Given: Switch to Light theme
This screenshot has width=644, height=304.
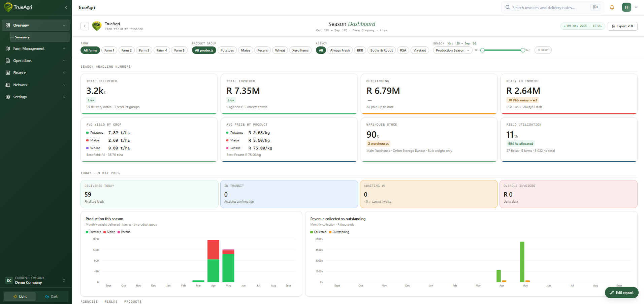Looking at the screenshot, I should coord(20,297).
